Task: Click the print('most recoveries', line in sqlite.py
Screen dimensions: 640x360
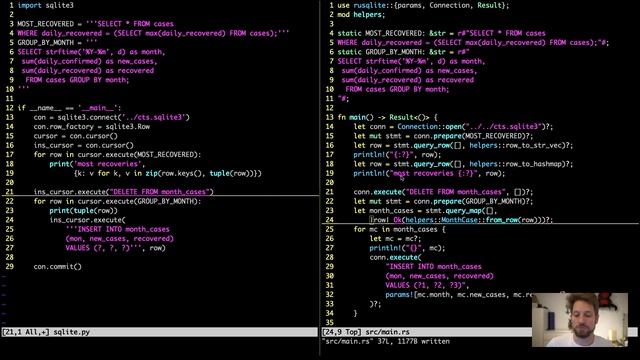Action: point(97,164)
